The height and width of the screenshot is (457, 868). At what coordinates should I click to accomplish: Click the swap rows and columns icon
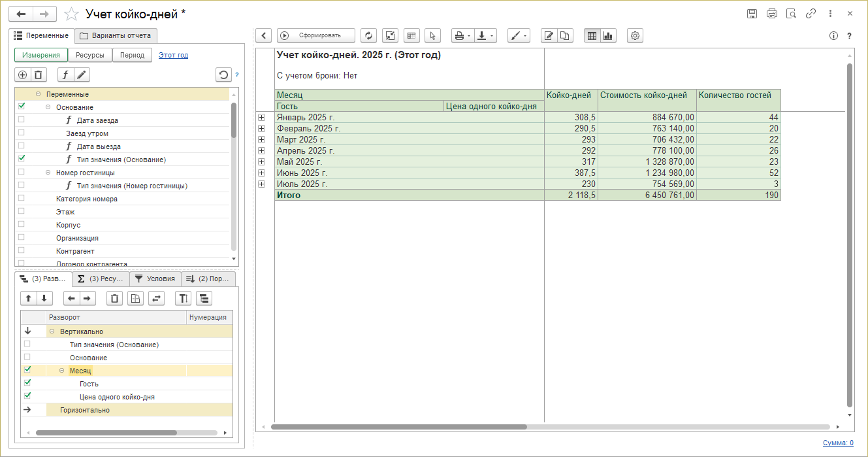pos(156,299)
